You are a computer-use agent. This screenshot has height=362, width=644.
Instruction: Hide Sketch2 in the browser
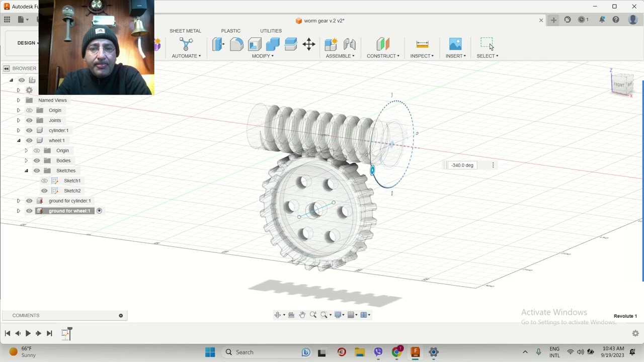pyautogui.click(x=44, y=191)
